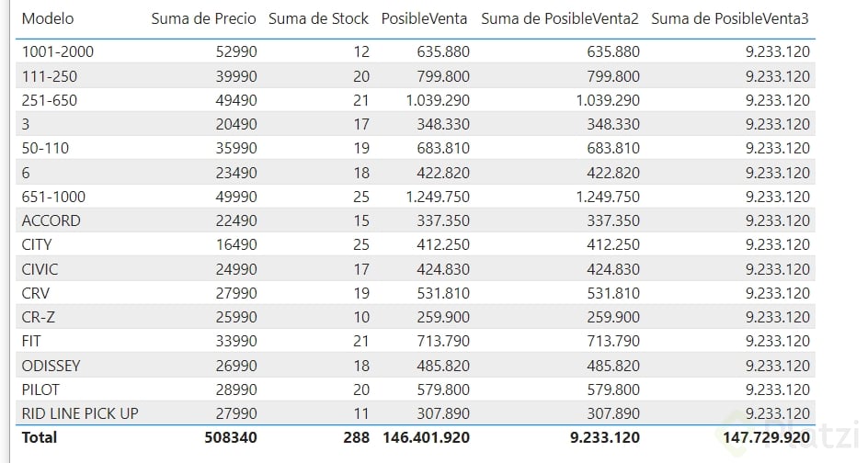Click the 651-1000 model row label
This screenshot has width=868, height=463.
(54, 197)
